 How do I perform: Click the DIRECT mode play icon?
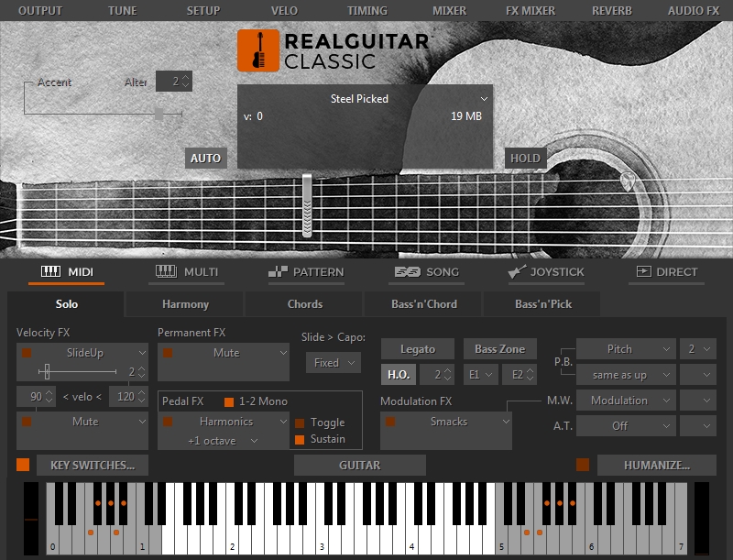coord(644,271)
